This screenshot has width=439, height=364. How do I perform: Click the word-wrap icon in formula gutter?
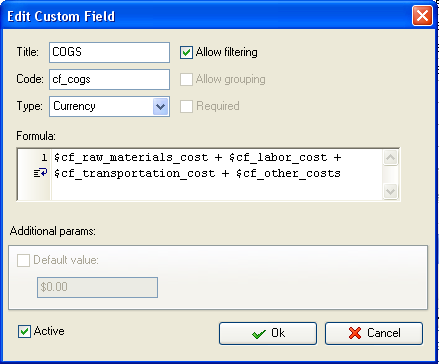[40, 173]
